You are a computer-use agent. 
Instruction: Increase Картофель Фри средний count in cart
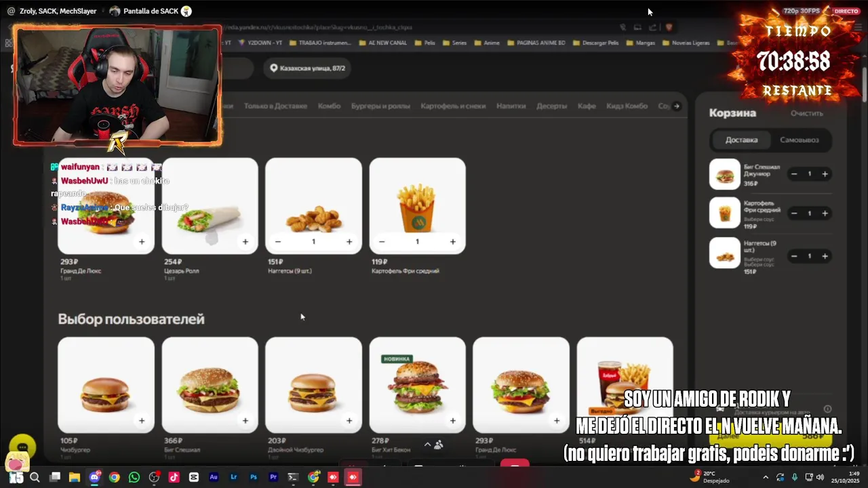coord(825,213)
